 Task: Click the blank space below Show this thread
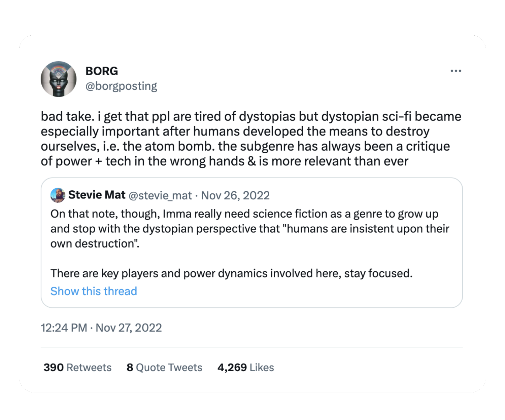(252, 303)
